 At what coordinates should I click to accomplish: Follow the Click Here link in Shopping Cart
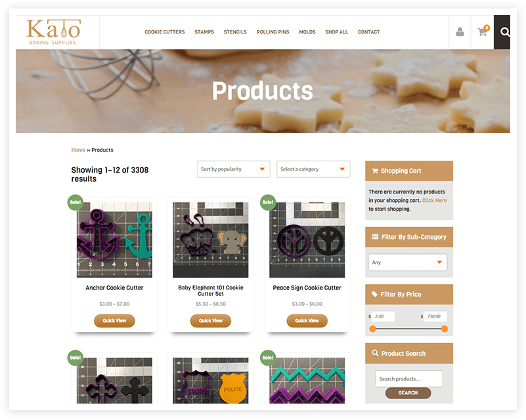435,200
